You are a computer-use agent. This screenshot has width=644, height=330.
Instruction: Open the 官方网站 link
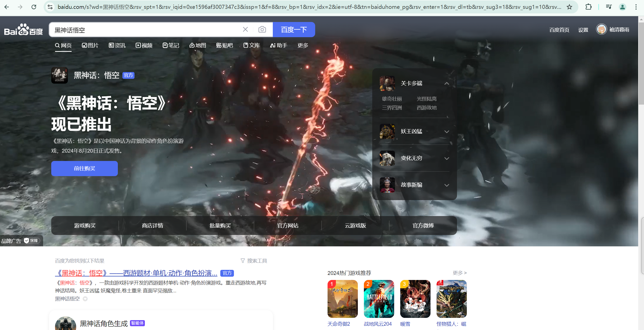coord(288,225)
